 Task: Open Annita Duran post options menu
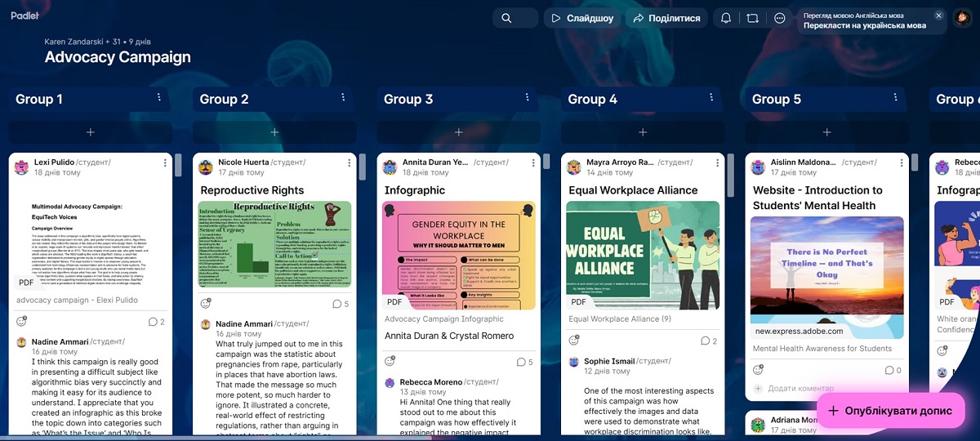click(533, 163)
